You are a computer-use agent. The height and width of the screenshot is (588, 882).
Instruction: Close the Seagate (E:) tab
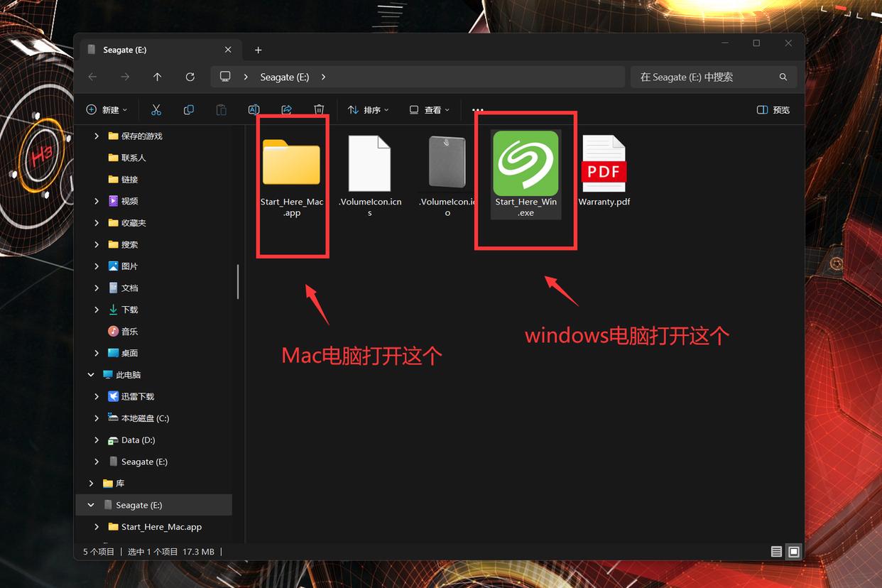coord(228,50)
